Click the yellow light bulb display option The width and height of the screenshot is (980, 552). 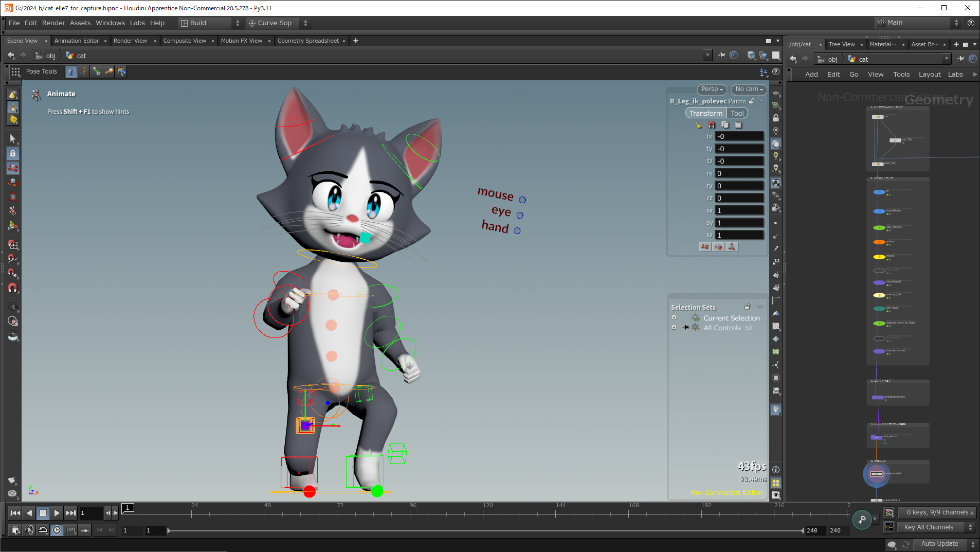(x=776, y=156)
